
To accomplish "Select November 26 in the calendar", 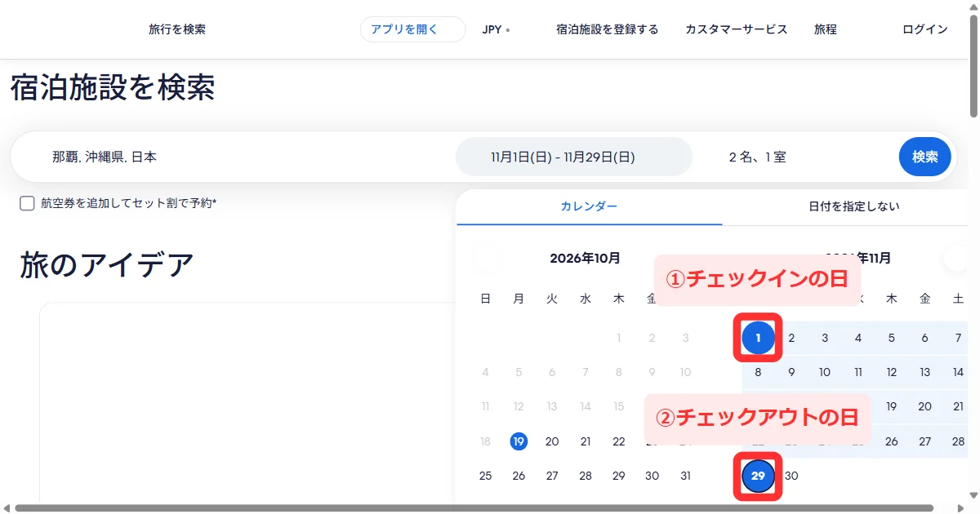I will click(x=892, y=441).
